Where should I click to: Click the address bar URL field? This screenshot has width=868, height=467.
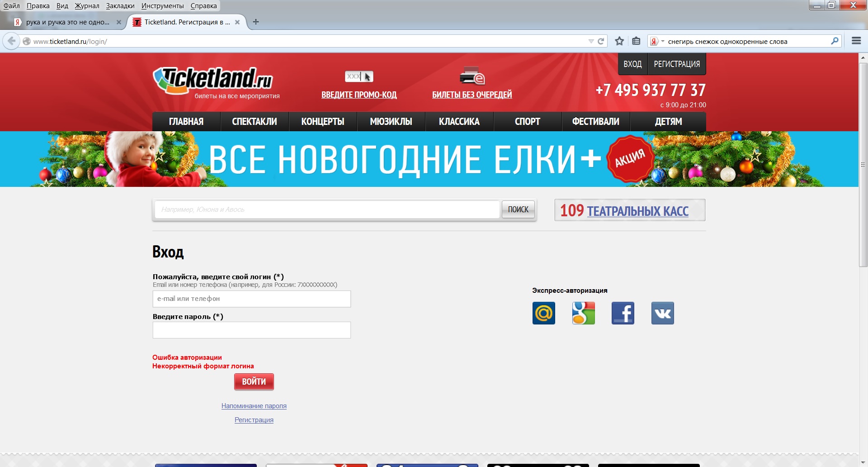(x=307, y=41)
